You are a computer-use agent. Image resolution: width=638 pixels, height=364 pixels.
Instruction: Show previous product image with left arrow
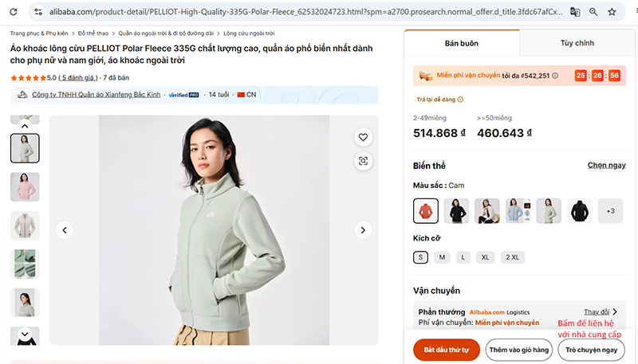[x=65, y=230]
